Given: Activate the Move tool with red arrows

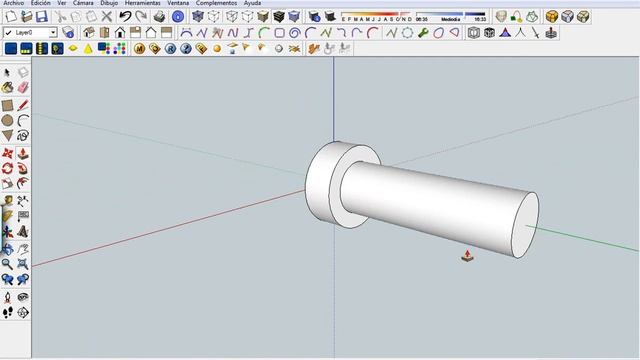Looking at the screenshot, I should click(7, 153).
